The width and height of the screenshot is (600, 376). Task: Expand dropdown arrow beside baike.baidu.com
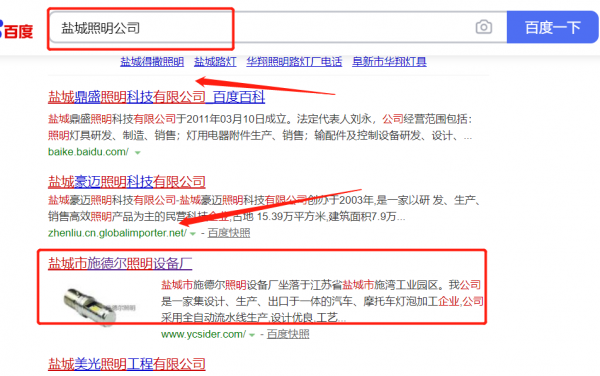tap(138, 153)
